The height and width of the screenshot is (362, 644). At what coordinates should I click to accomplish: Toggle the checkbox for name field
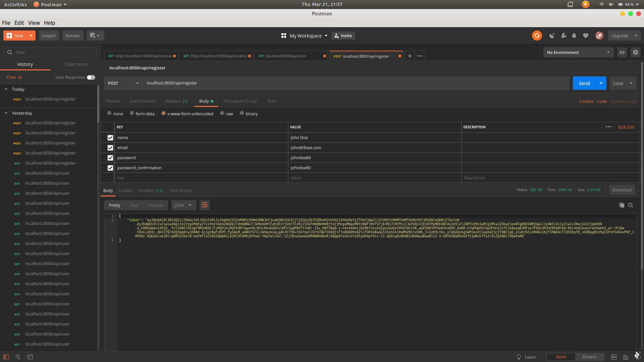point(110,137)
